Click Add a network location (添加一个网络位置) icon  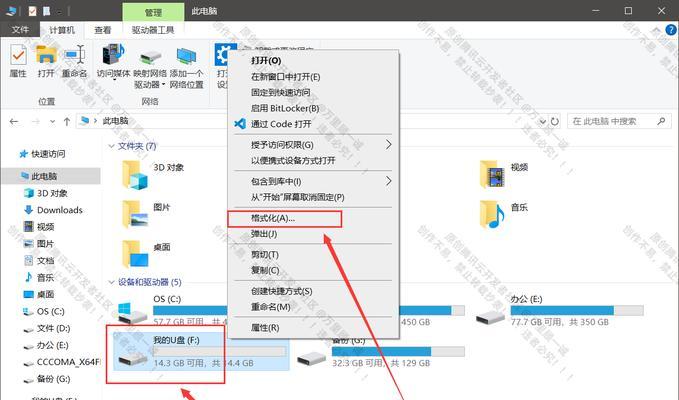click(x=187, y=67)
